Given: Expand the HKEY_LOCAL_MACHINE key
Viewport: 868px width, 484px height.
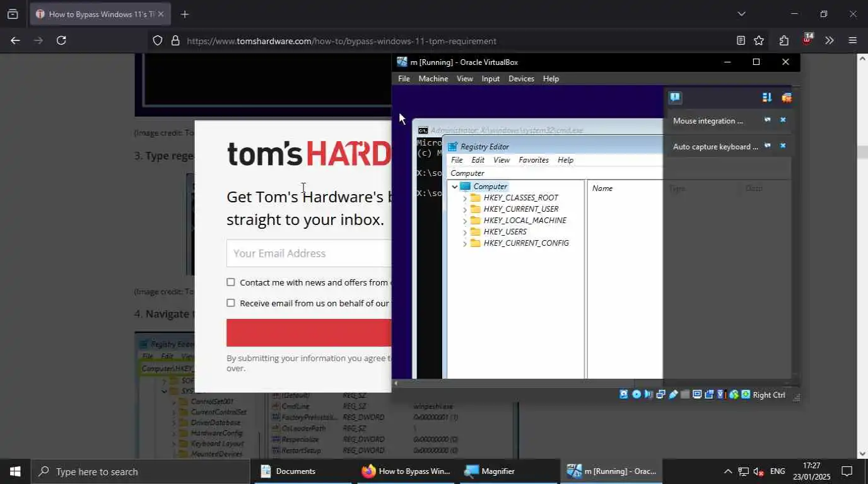Looking at the screenshot, I should click(x=465, y=221).
